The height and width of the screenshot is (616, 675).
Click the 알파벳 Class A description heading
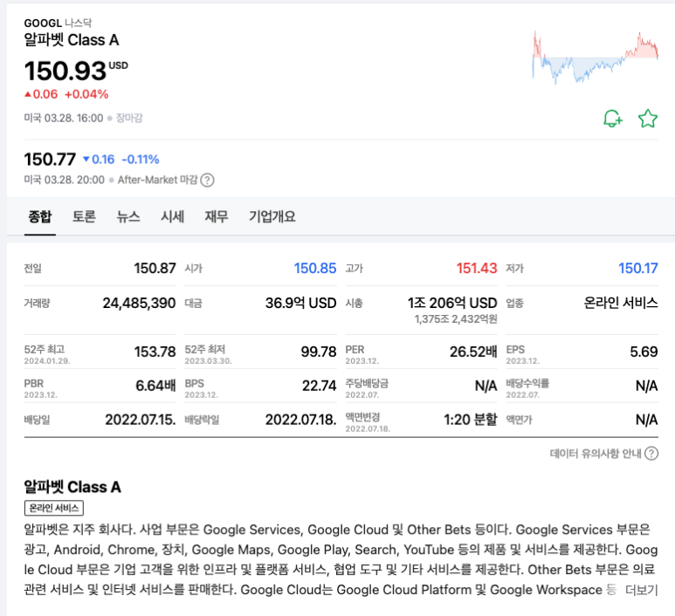click(x=72, y=487)
